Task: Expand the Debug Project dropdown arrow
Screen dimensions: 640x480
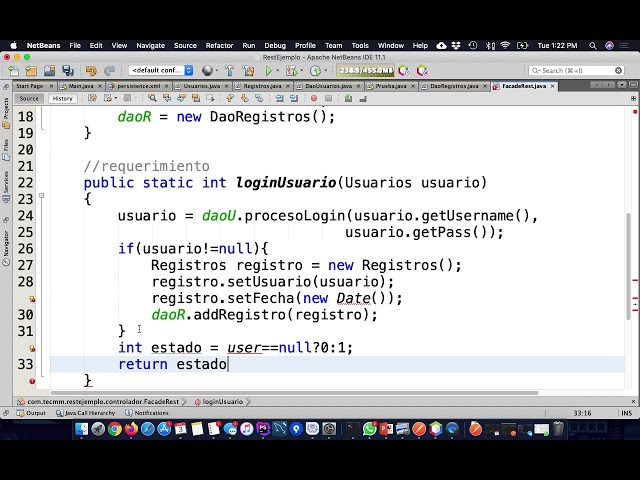Action: (x=302, y=71)
